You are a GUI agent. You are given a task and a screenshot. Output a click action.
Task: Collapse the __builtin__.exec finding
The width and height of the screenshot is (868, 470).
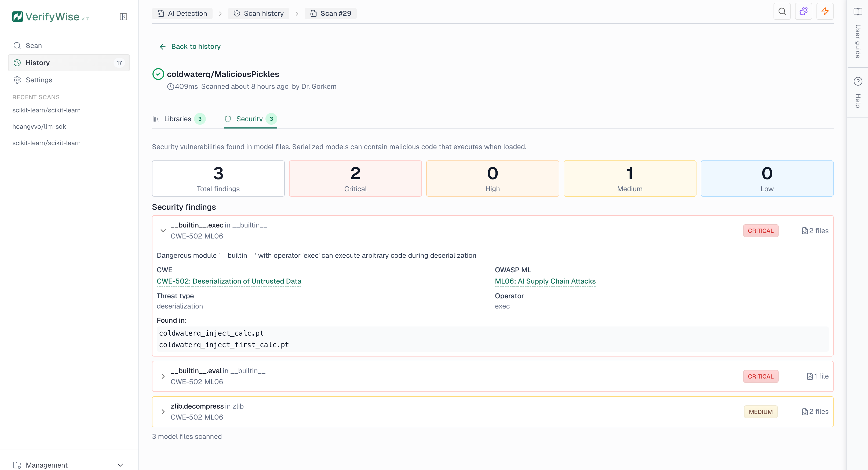pos(163,231)
